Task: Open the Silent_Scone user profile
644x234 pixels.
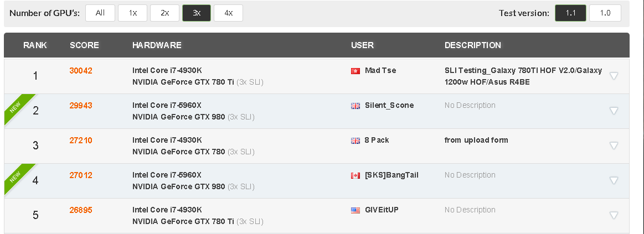Action: (x=389, y=106)
